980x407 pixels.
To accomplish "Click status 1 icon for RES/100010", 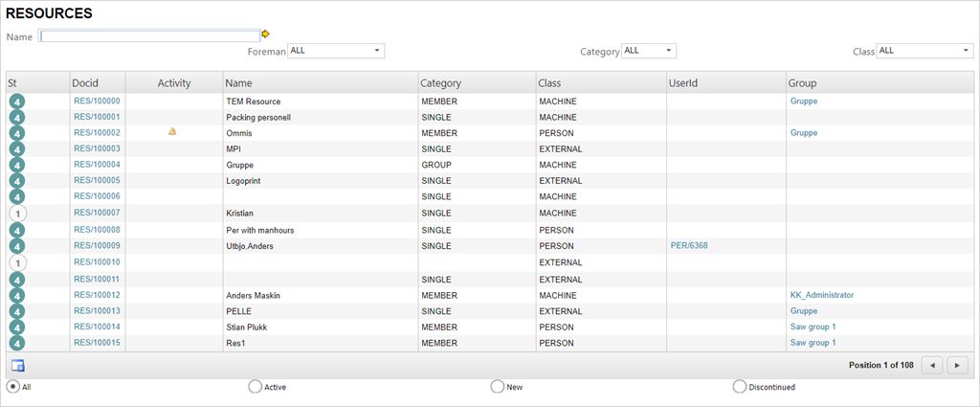I will pos(17,262).
